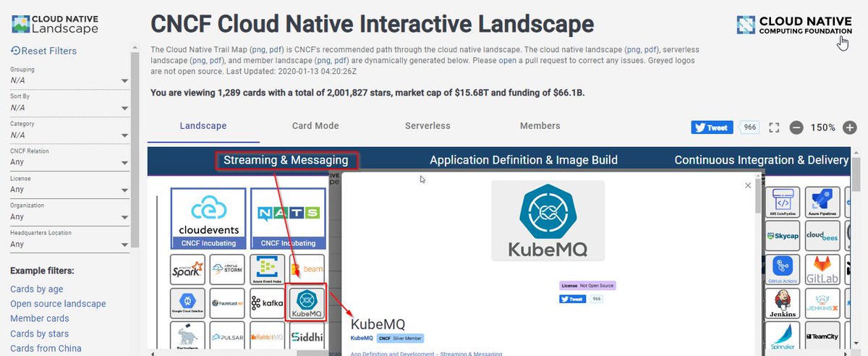The width and height of the screenshot is (868, 356).
Task: Select the Apache Beam card
Action: click(307, 269)
